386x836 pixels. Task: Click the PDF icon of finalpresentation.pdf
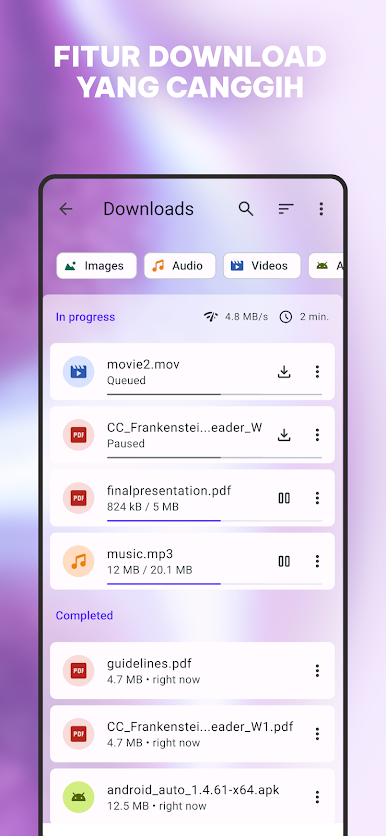(x=78, y=498)
